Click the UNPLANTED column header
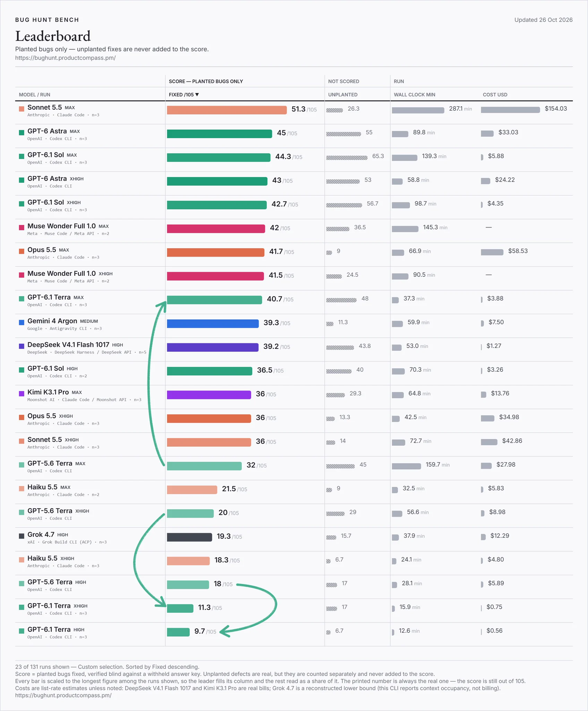This screenshot has height=711, width=588. 343,94
